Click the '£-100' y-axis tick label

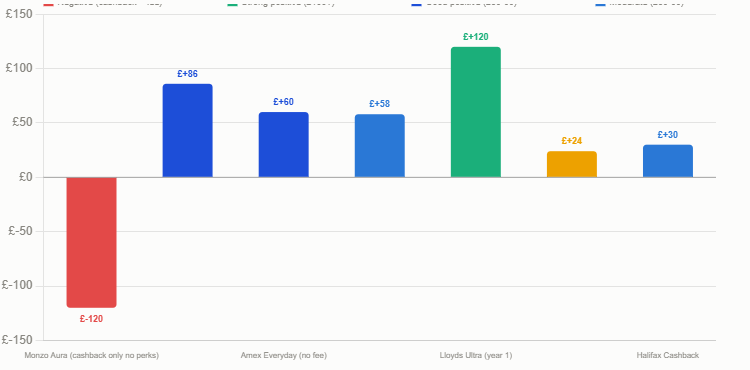tap(18, 286)
